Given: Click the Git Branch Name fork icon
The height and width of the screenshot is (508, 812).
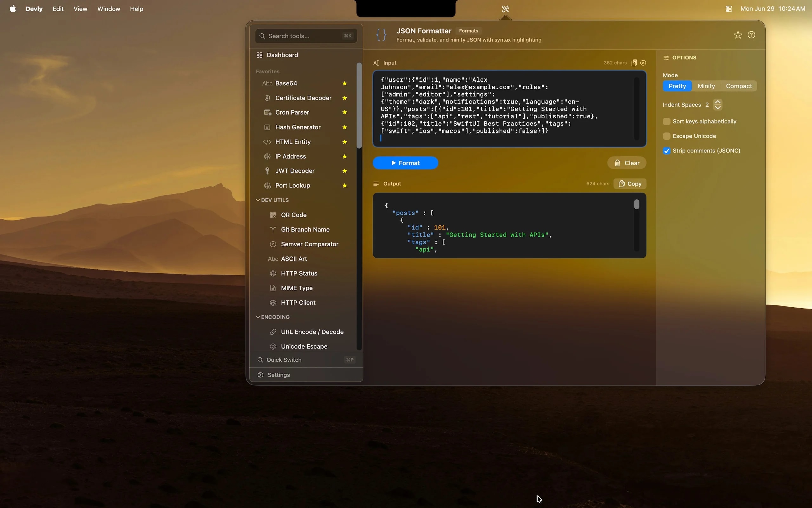Looking at the screenshot, I should [x=273, y=230].
